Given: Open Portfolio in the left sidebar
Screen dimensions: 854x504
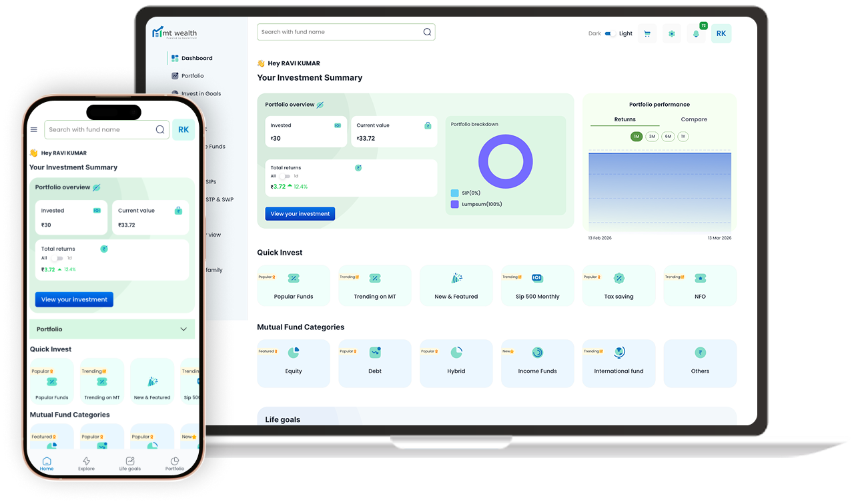Looking at the screenshot, I should click(192, 76).
